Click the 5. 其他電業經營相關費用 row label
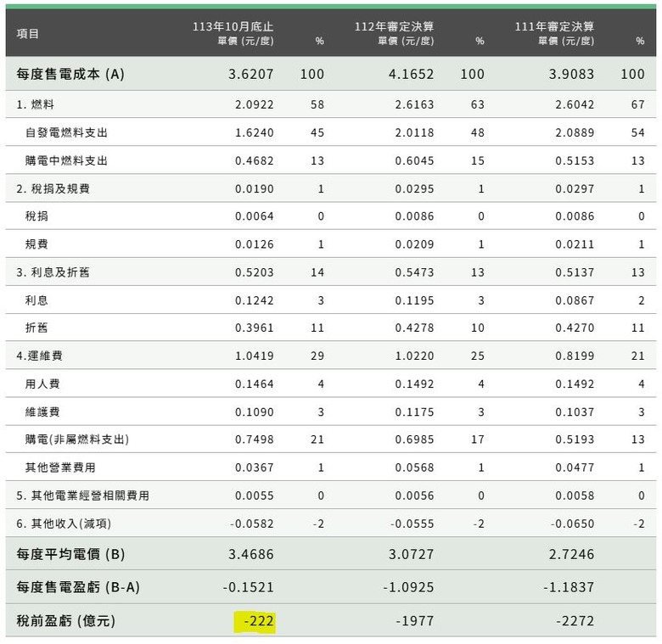The width and height of the screenshot is (662, 644). pyautogui.click(x=83, y=496)
